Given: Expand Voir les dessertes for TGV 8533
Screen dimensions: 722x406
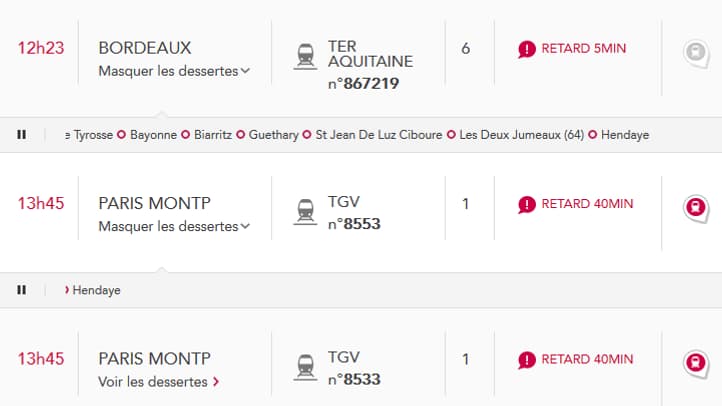Looking at the screenshot, I should (158, 382).
